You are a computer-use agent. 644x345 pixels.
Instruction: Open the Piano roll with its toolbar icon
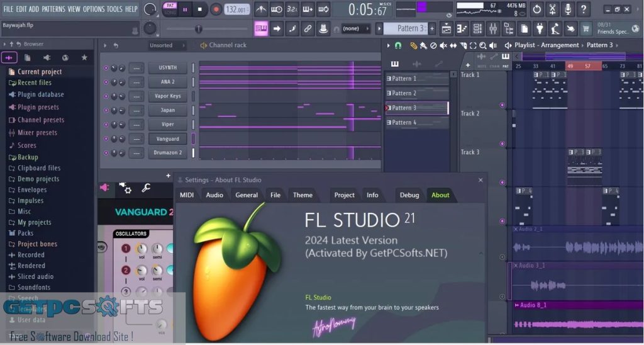(462, 28)
